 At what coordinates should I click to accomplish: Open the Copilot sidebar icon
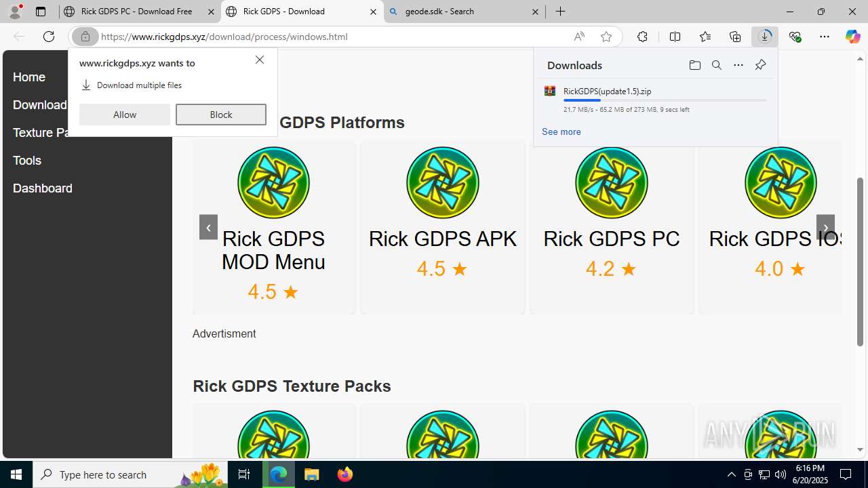point(852,37)
